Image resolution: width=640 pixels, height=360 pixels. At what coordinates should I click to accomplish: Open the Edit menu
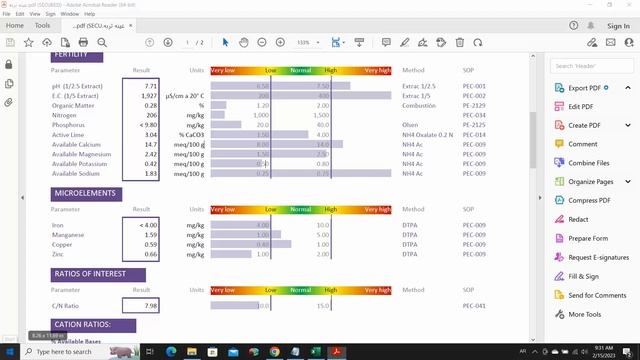click(20, 14)
